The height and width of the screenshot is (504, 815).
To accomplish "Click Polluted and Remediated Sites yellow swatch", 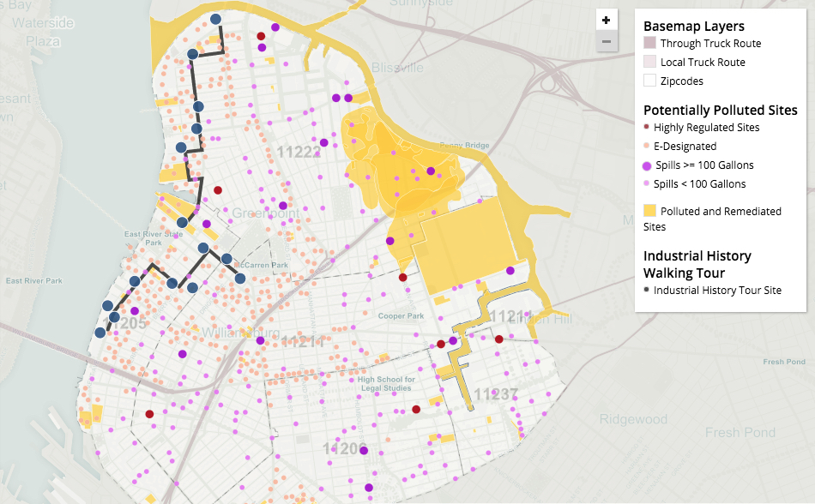I will click(650, 211).
